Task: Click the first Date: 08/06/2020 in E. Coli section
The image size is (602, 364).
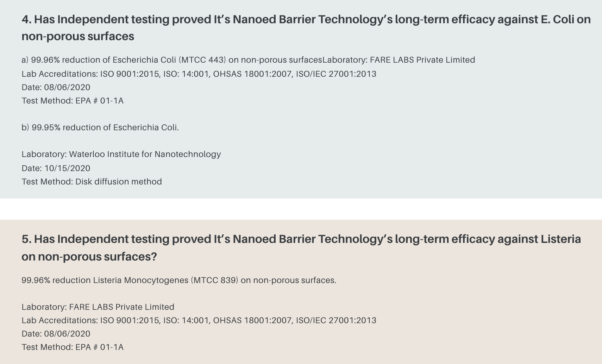Action: point(56,87)
